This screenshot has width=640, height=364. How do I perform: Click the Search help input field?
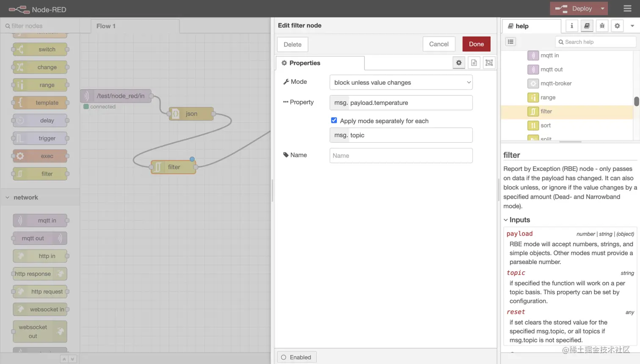tap(595, 41)
